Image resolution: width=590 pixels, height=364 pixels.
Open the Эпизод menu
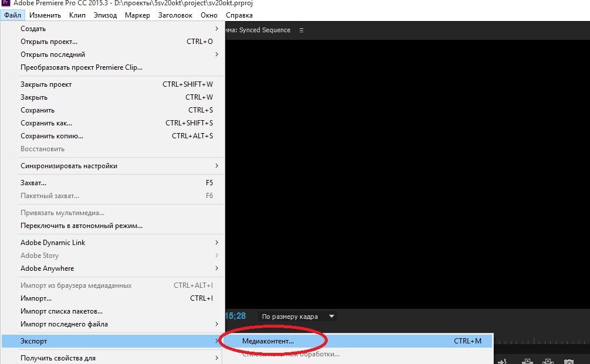(x=105, y=15)
